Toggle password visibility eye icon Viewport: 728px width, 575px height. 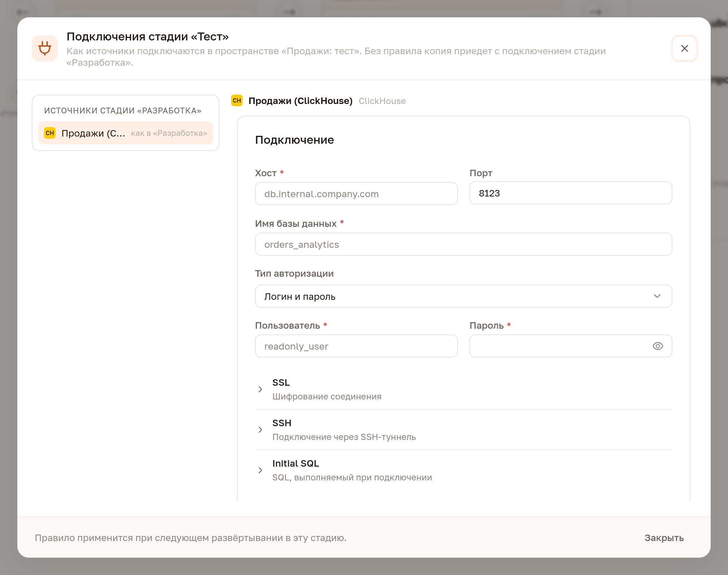click(x=658, y=346)
